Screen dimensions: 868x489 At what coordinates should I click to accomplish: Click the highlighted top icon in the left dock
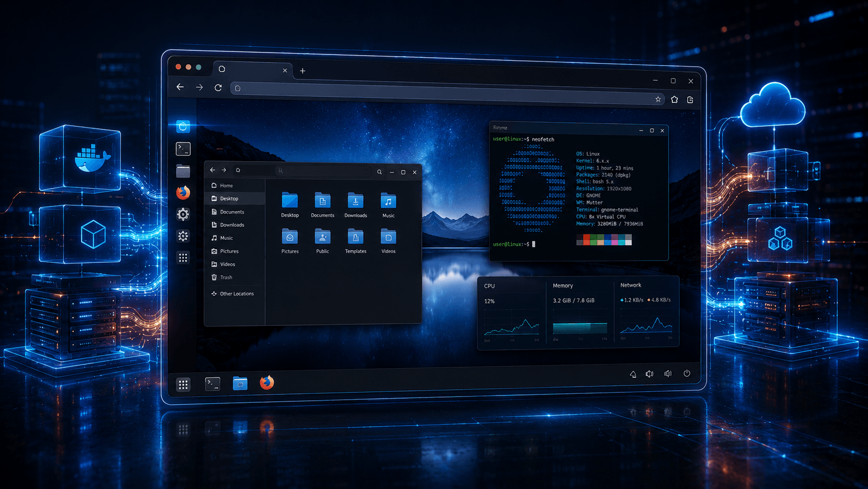tap(183, 126)
